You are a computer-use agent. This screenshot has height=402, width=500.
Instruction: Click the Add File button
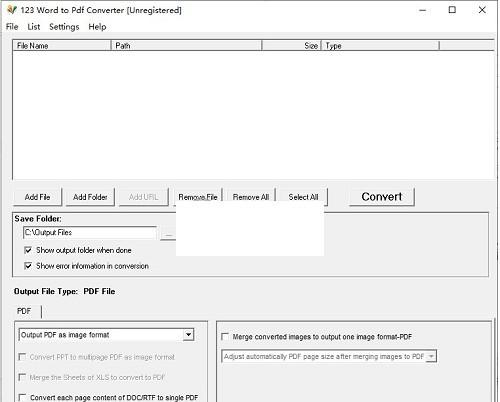pos(37,197)
